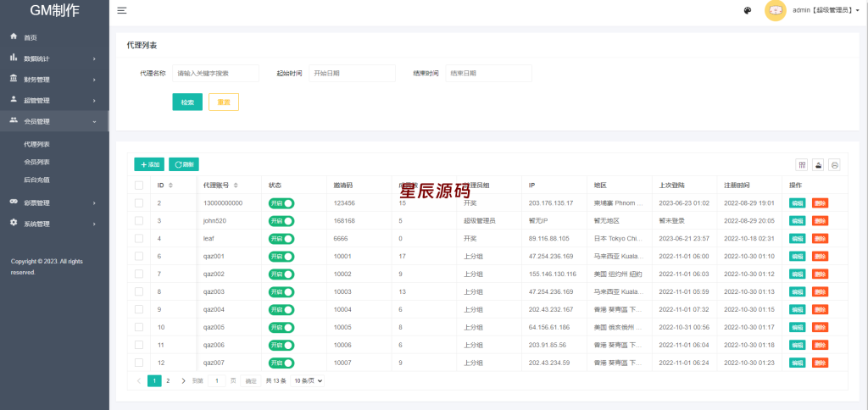The width and height of the screenshot is (868, 410).
Task: Sort by 代理账号 column arrows
Action: coord(236,186)
